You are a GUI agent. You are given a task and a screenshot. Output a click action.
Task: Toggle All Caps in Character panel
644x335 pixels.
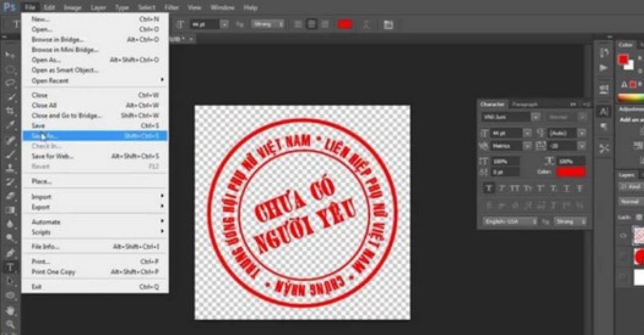click(x=515, y=188)
